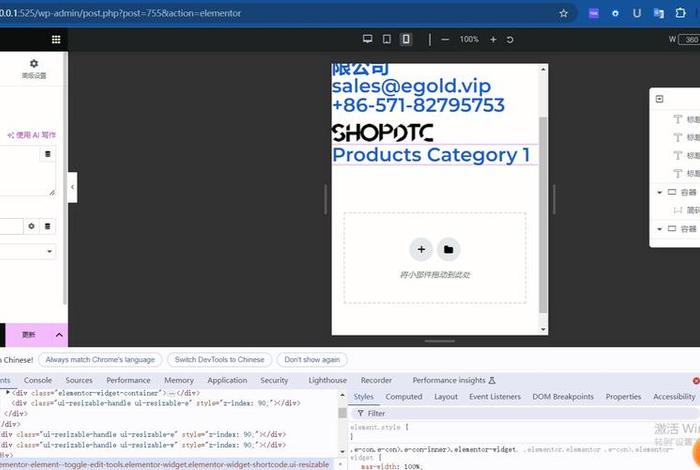This screenshot has height=470, width=700.
Task: Click database icon beside lower input field
Action: pyautogui.click(x=47, y=226)
